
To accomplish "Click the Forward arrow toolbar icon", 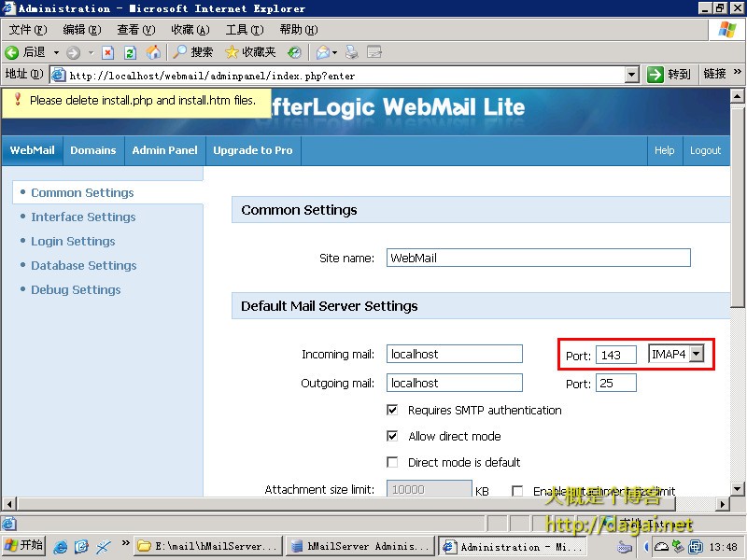I will point(73,52).
